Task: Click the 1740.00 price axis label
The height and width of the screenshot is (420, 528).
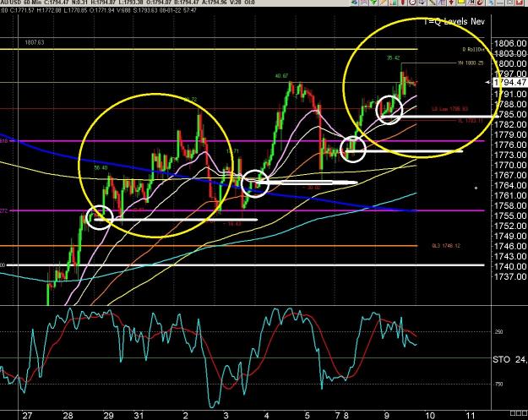Action: tap(510, 266)
